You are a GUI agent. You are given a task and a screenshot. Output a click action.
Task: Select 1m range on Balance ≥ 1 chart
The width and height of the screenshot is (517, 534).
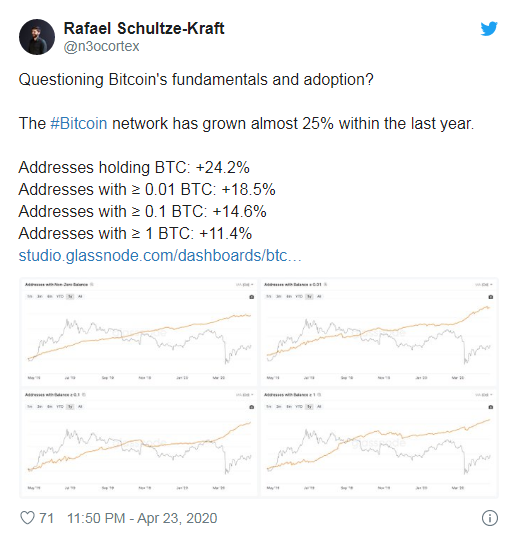269,407
